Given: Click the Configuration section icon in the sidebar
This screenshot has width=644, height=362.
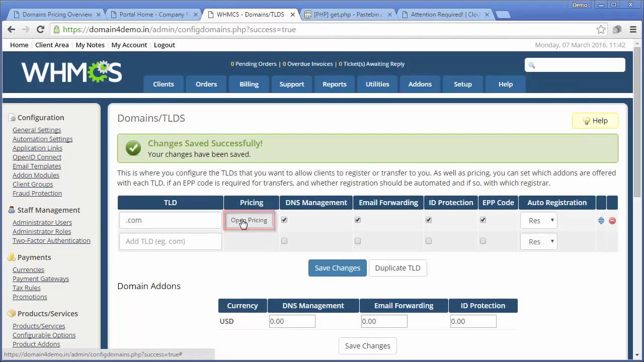Looking at the screenshot, I should [12, 118].
